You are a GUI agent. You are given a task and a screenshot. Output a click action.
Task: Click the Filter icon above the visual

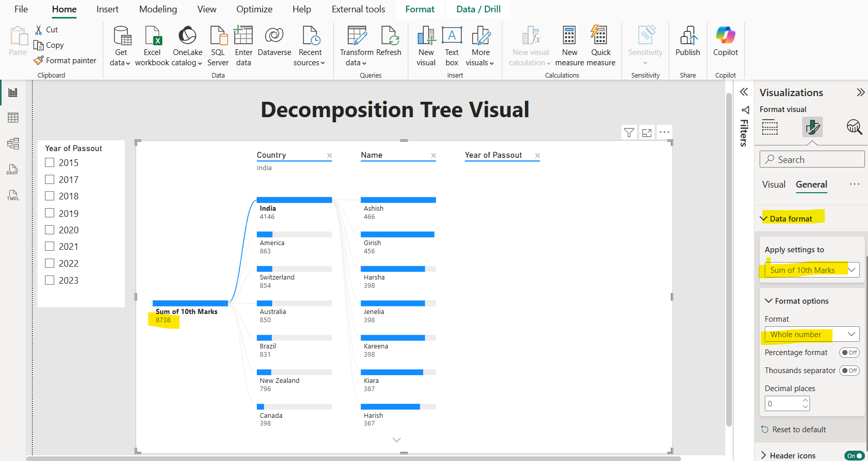[629, 133]
